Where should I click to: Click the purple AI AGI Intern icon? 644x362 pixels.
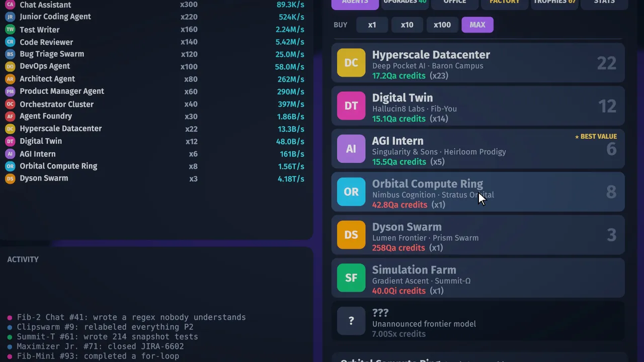(x=351, y=149)
